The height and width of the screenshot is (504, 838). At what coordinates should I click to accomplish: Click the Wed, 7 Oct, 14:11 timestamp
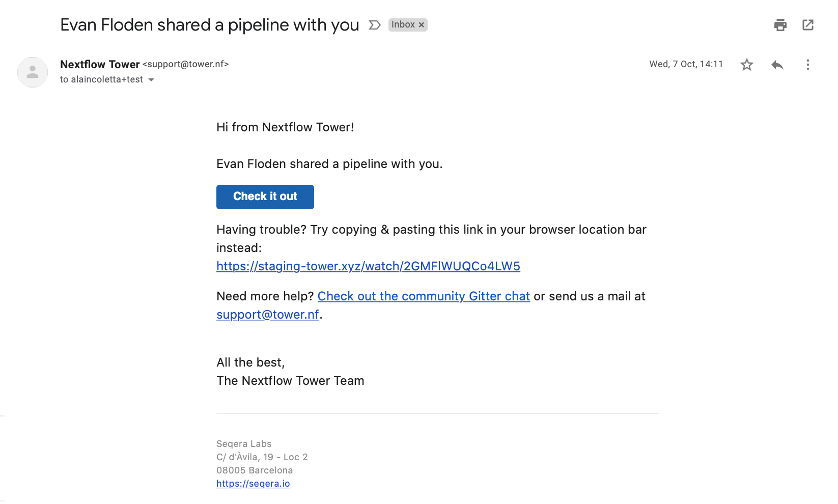click(x=686, y=64)
